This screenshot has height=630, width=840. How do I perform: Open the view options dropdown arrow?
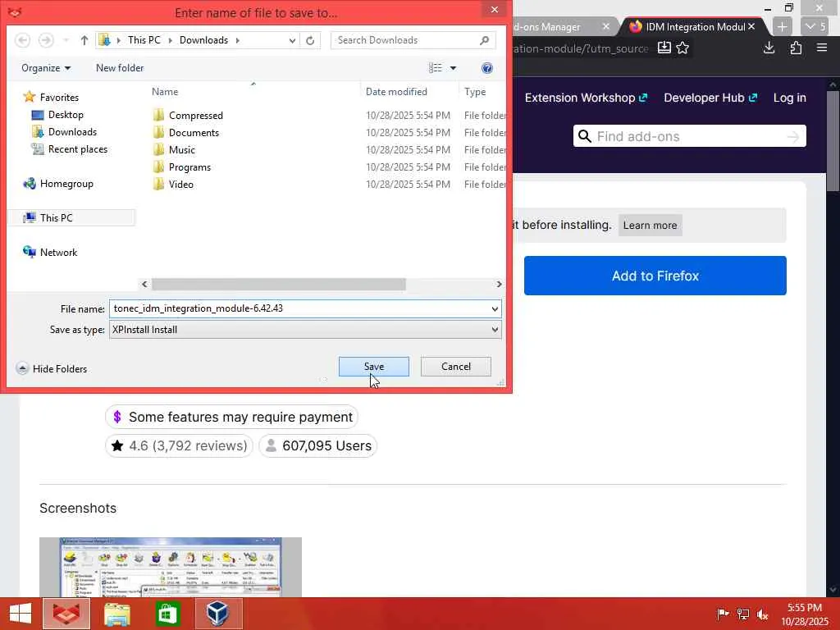point(453,68)
